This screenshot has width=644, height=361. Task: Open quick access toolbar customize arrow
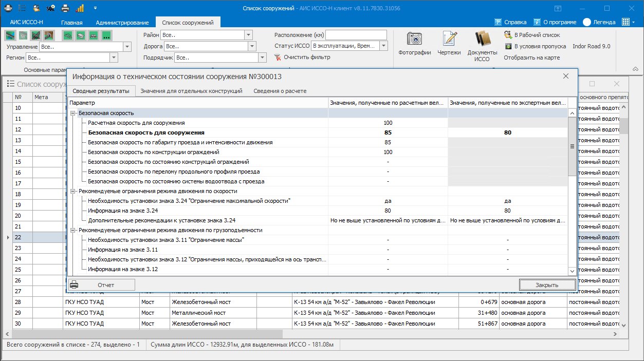tap(96, 8)
